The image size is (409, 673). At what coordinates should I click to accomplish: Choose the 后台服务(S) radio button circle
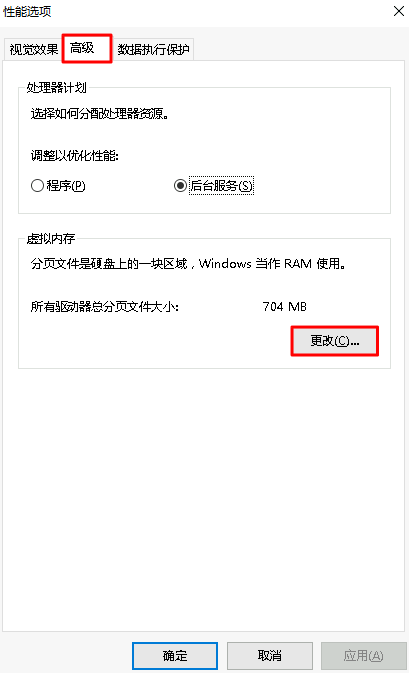click(x=180, y=186)
